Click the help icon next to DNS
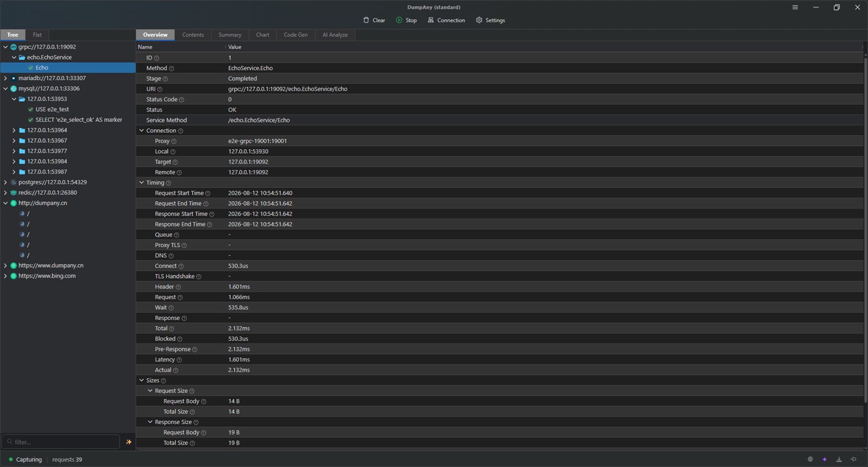 [x=171, y=256]
